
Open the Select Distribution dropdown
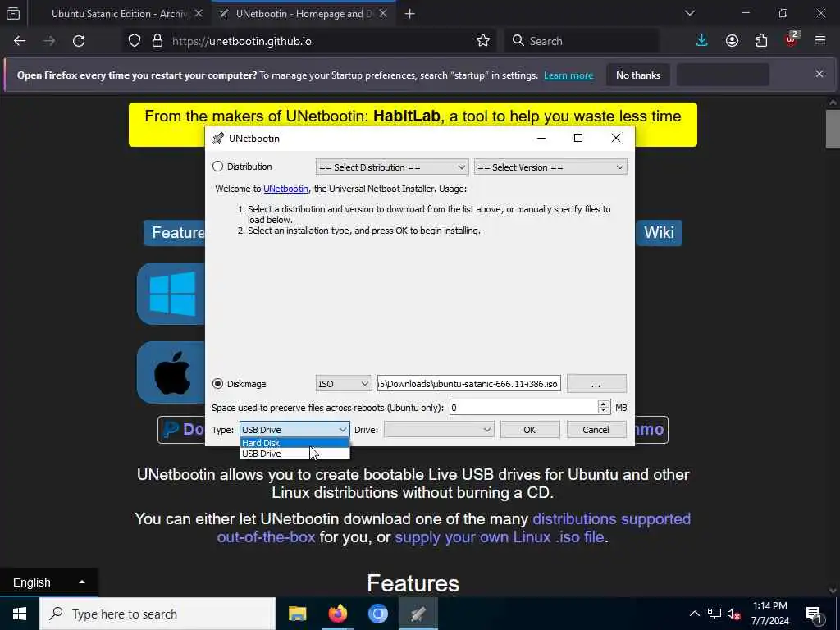coord(391,167)
